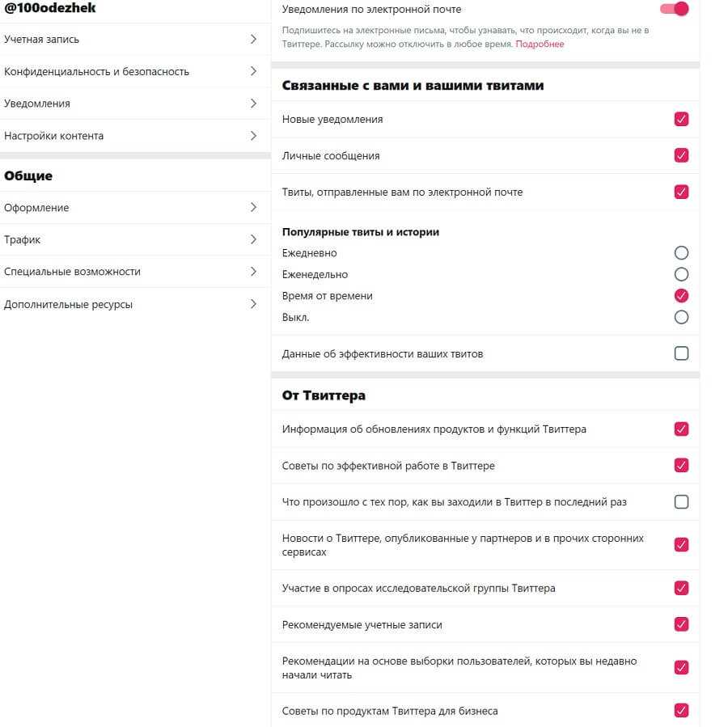Click Дополнительные ресурсы arrow icon
This screenshot has width=728, height=727.
(253, 304)
